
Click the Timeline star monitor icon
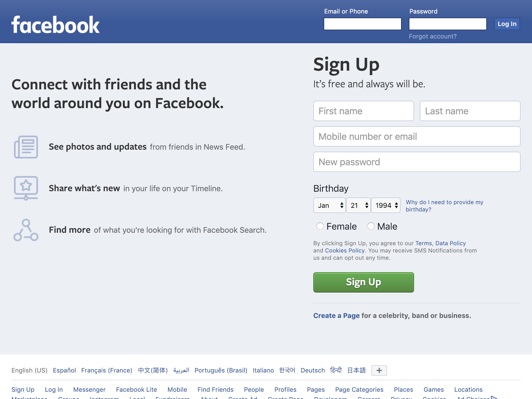(26, 188)
